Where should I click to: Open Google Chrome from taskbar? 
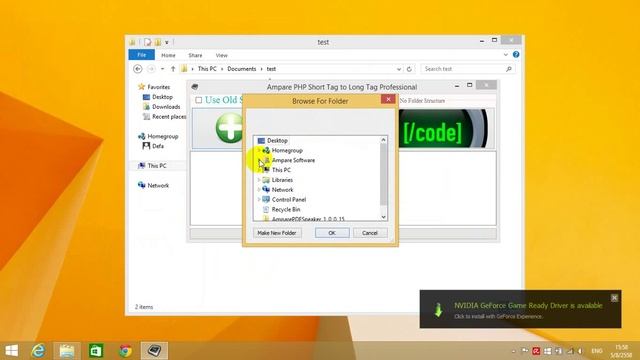pyautogui.click(x=125, y=351)
